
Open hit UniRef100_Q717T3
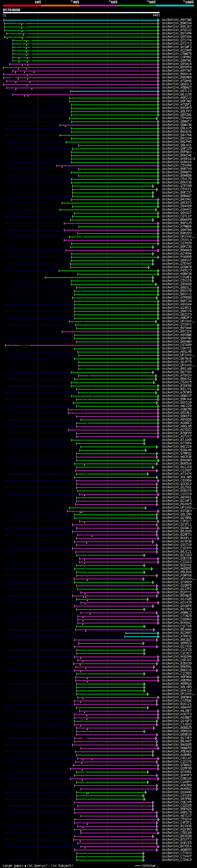(177, 44)
